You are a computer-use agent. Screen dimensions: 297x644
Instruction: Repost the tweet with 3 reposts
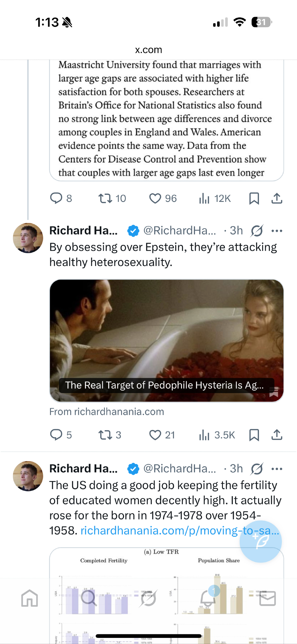click(110, 435)
